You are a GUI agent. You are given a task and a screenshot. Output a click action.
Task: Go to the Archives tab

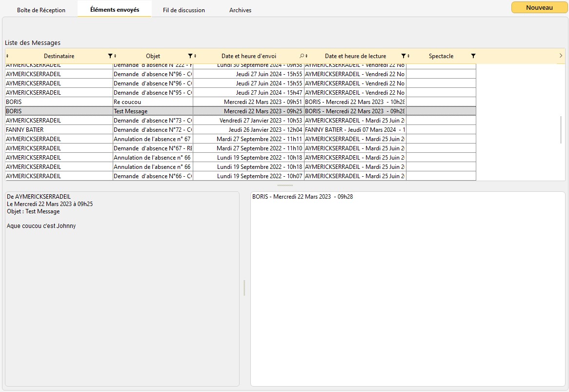point(240,10)
